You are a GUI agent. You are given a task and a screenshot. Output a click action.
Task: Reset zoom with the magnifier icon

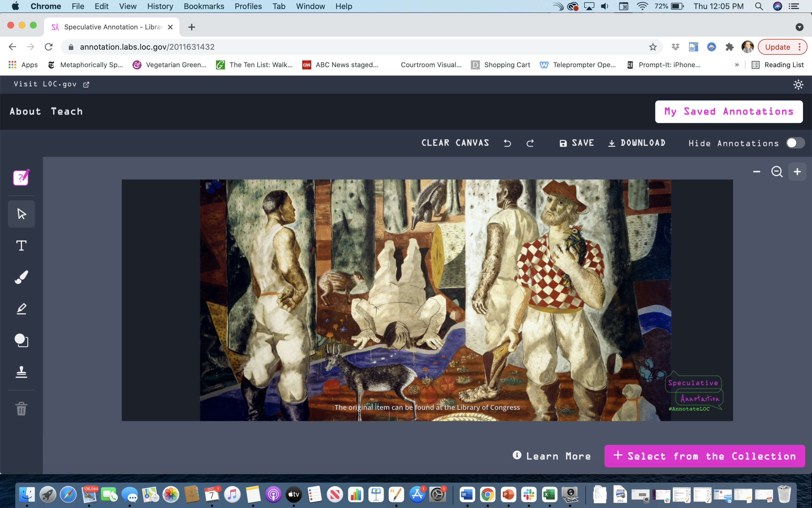click(777, 172)
